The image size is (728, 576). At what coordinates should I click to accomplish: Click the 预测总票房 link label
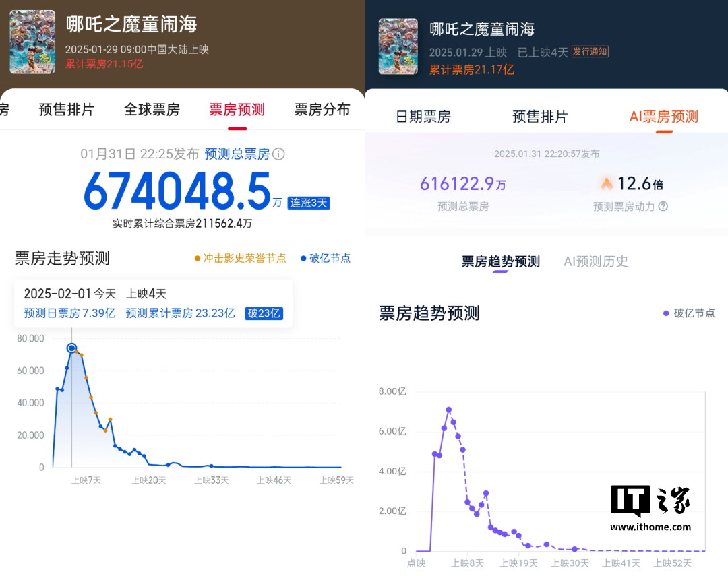click(x=237, y=154)
